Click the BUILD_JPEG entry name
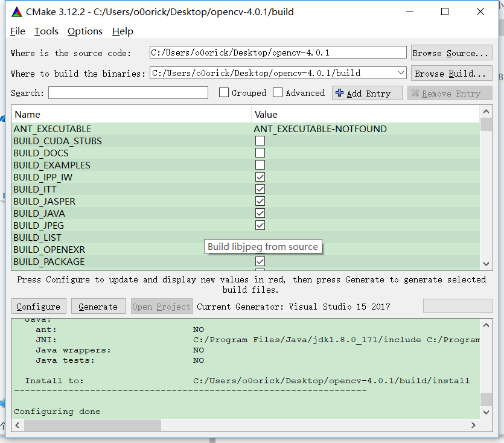The image size is (504, 443). (x=39, y=225)
